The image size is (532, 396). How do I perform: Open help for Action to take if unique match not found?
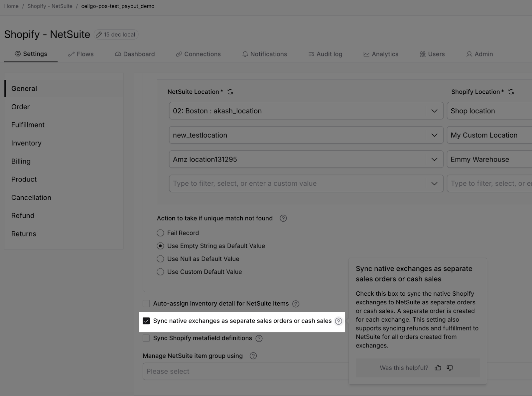[x=283, y=218]
